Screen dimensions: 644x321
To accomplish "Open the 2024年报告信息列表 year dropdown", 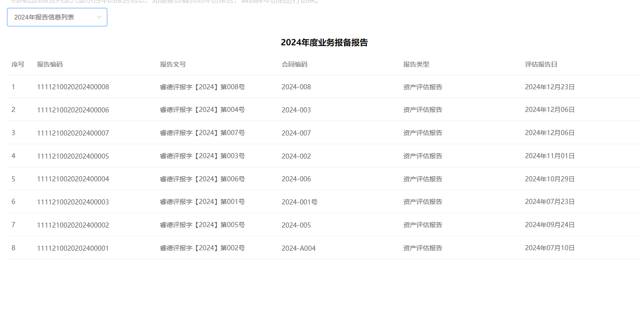I will tap(51, 17).
